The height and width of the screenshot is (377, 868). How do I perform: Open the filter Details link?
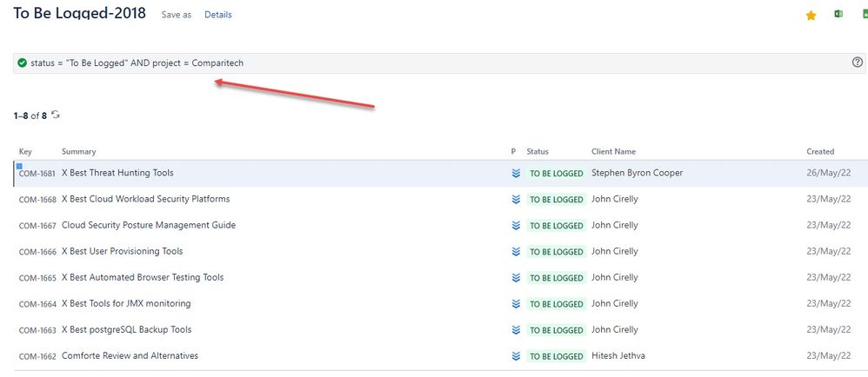218,15
